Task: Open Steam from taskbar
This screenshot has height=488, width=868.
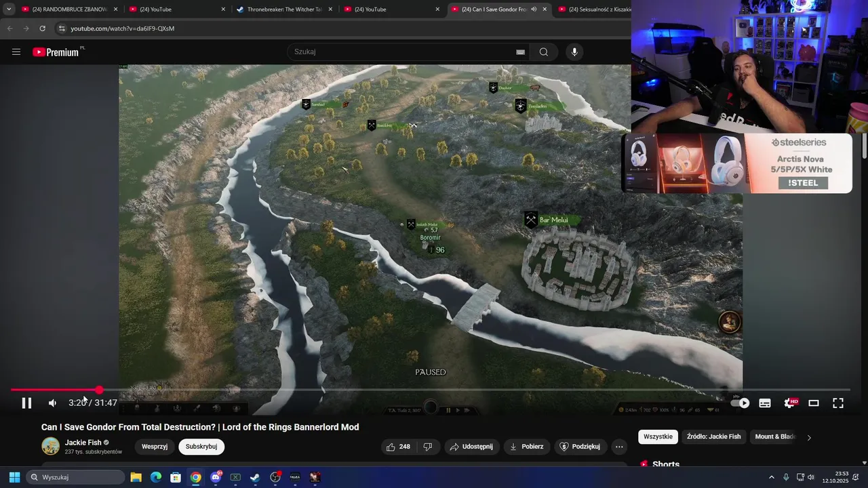Action: pyautogui.click(x=255, y=477)
